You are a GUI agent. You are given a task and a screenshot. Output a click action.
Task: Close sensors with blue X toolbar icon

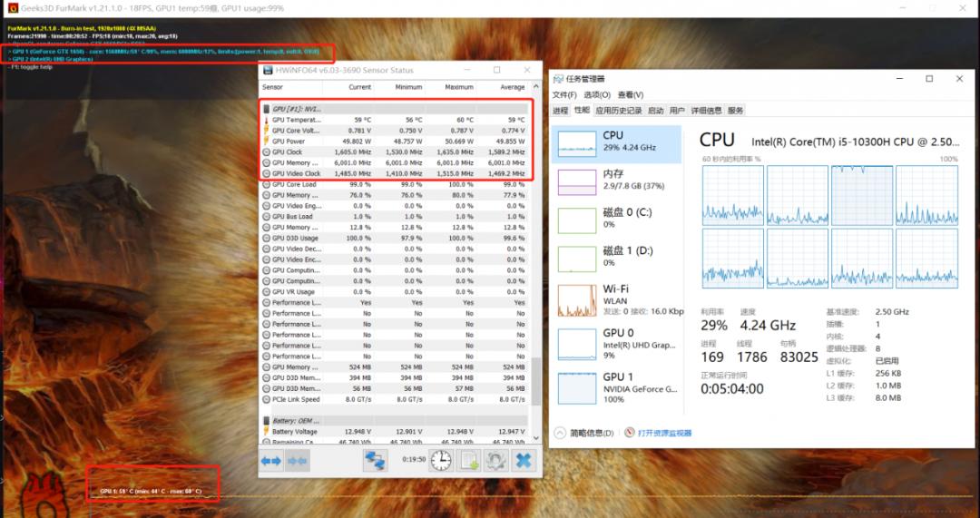[x=524, y=461]
